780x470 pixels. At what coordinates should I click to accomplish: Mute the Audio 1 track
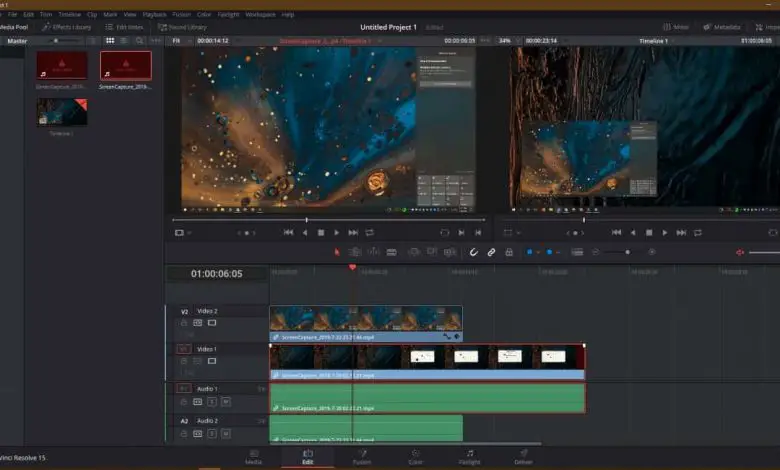point(226,401)
